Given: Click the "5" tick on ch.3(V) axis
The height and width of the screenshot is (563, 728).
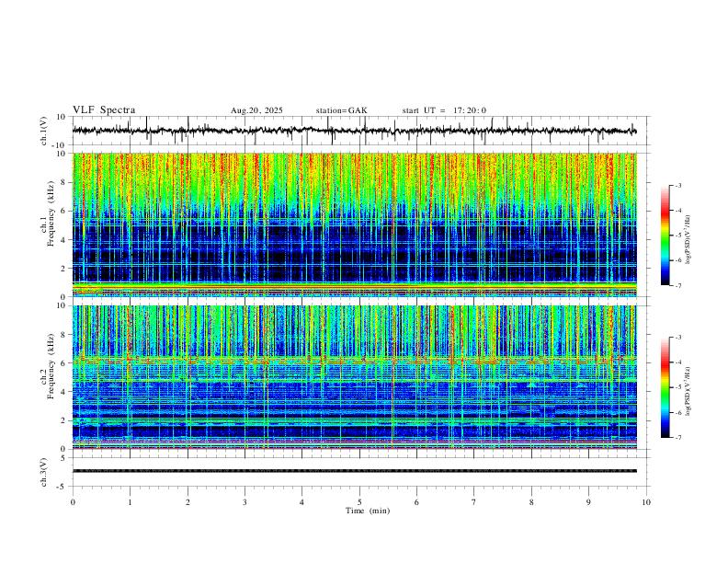Looking at the screenshot, I should [63, 458].
